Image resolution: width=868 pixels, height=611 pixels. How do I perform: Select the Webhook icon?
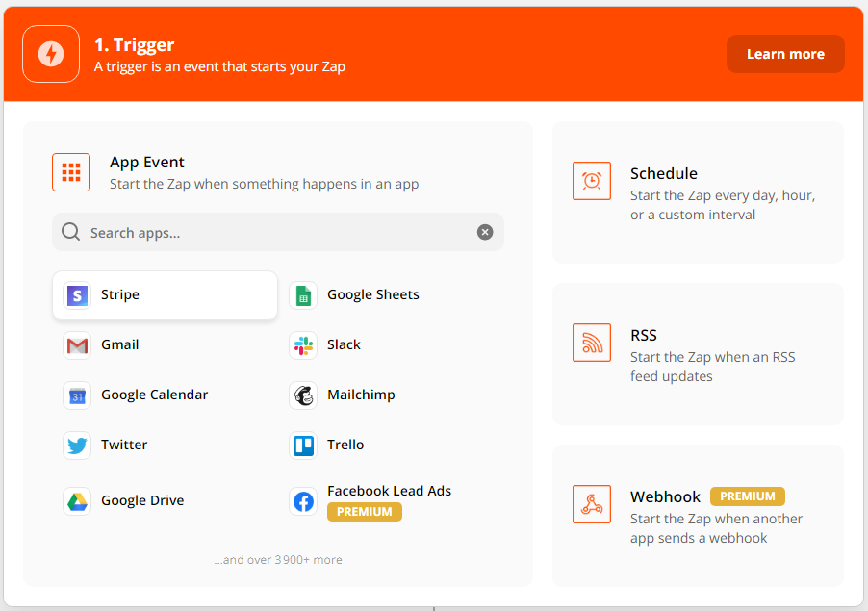[592, 503]
